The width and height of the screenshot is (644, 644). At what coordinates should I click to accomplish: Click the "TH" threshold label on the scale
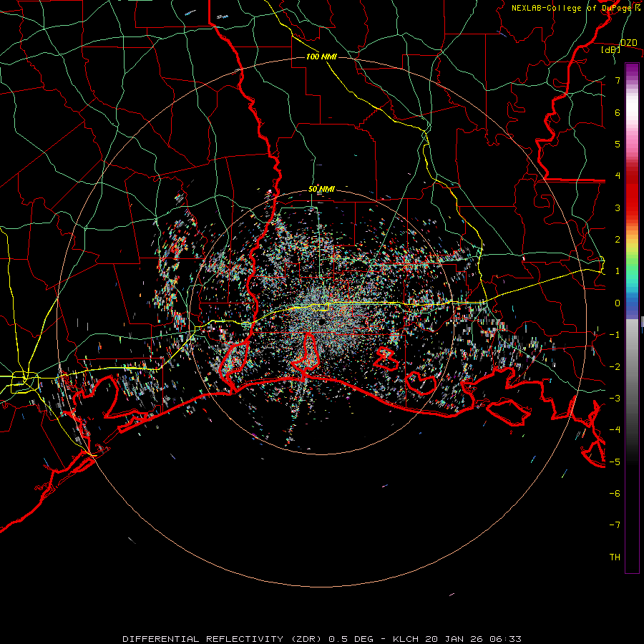coord(615,557)
